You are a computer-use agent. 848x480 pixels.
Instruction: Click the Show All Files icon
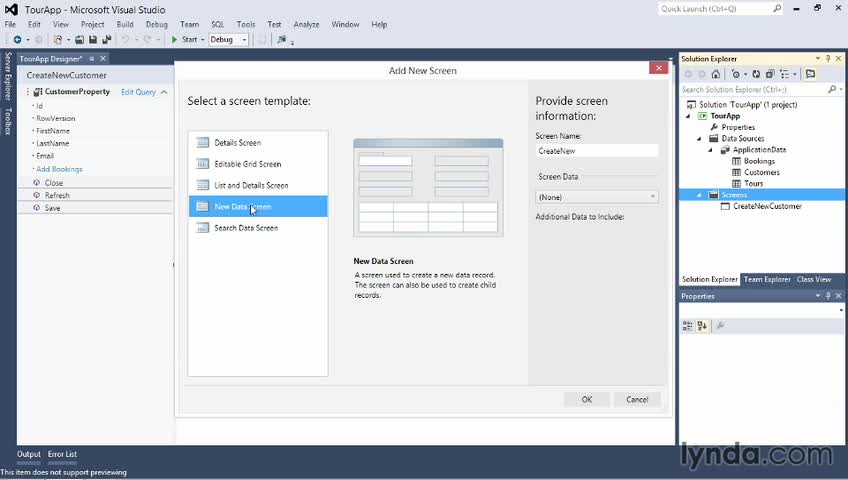[x=784, y=74]
